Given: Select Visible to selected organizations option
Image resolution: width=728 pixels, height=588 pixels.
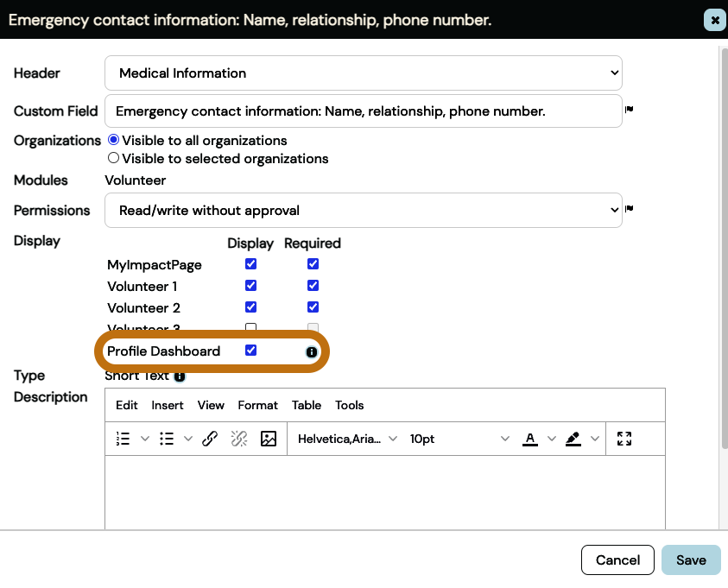Looking at the screenshot, I should (x=113, y=158).
